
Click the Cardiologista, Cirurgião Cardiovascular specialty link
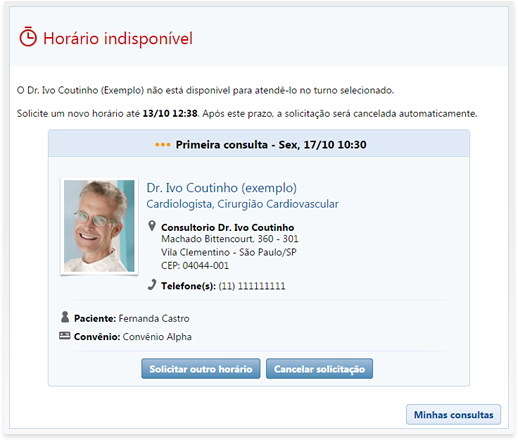coord(242,204)
